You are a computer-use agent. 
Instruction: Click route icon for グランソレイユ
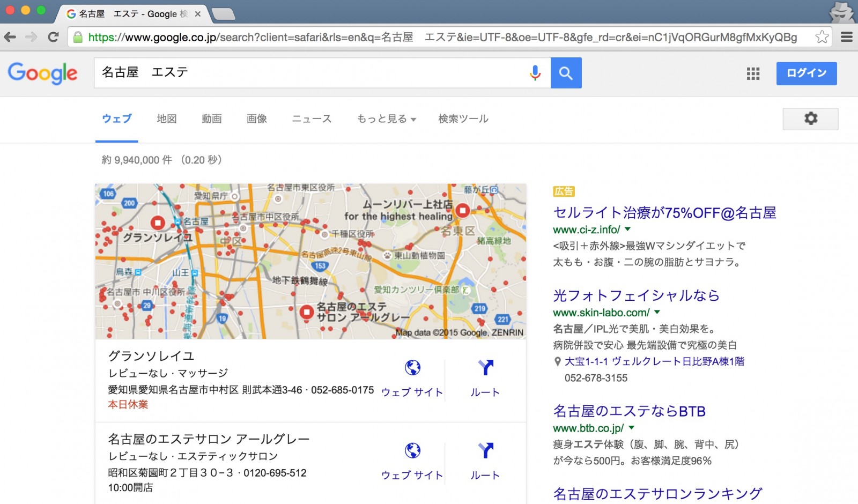point(485,368)
